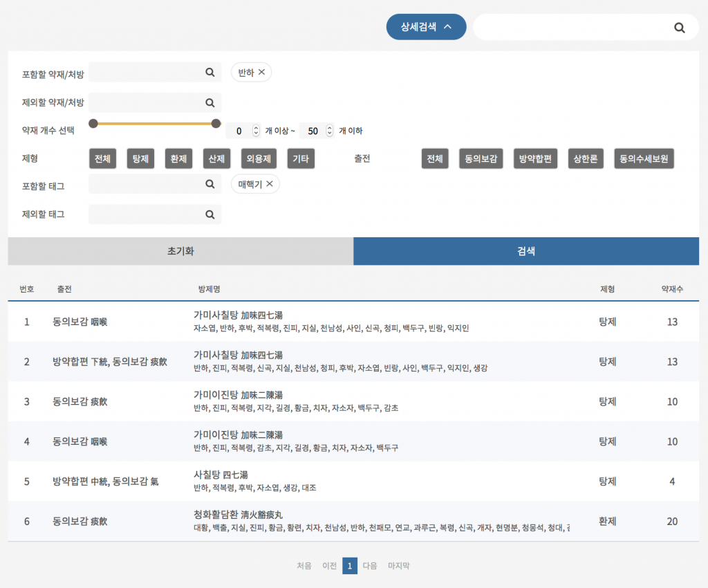Click search icon in 포함할 태그 field

[209, 184]
